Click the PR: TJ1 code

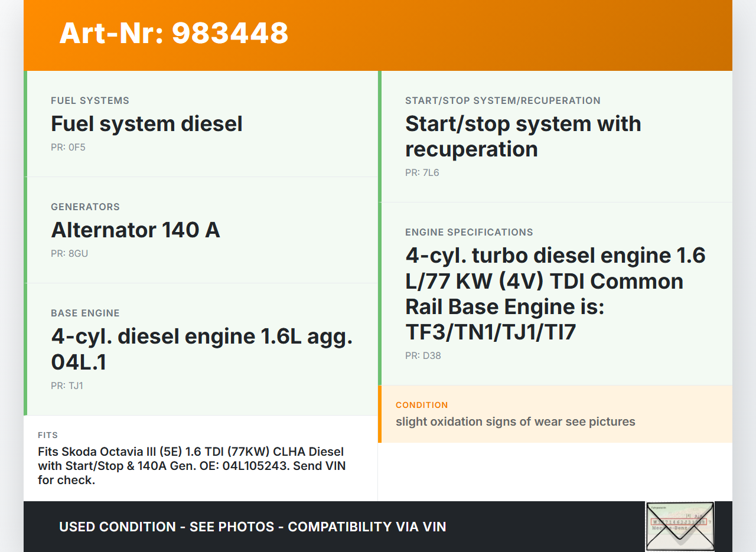pos(67,386)
